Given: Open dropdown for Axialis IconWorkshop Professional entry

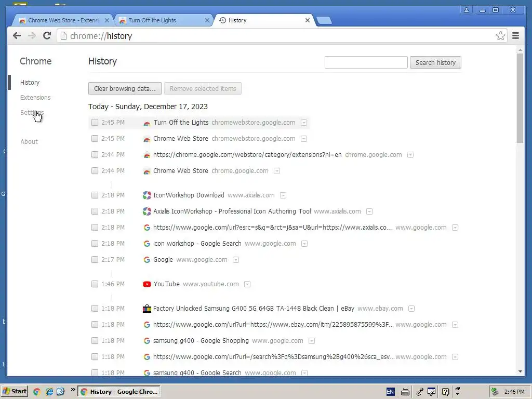Looking at the screenshot, I should (369, 211).
